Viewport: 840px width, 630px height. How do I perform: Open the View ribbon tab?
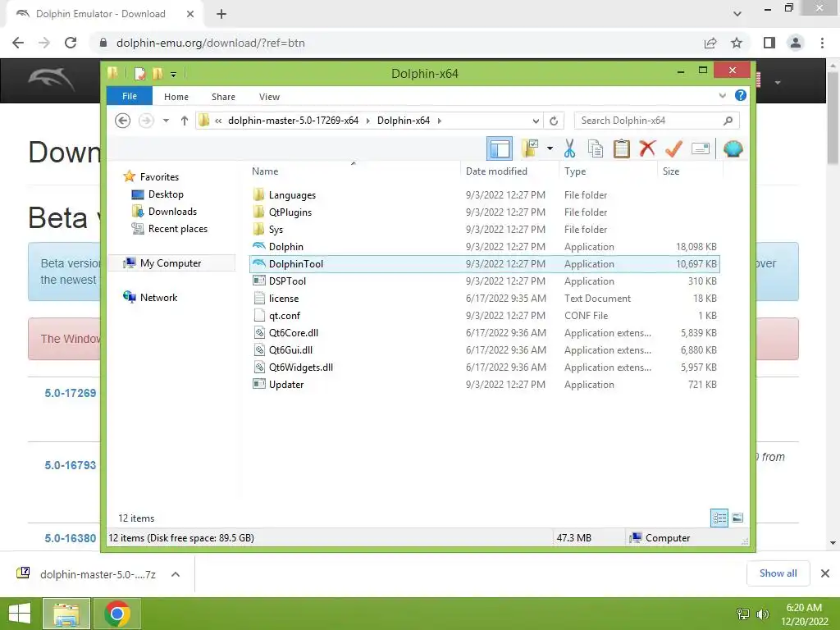[269, 97]
